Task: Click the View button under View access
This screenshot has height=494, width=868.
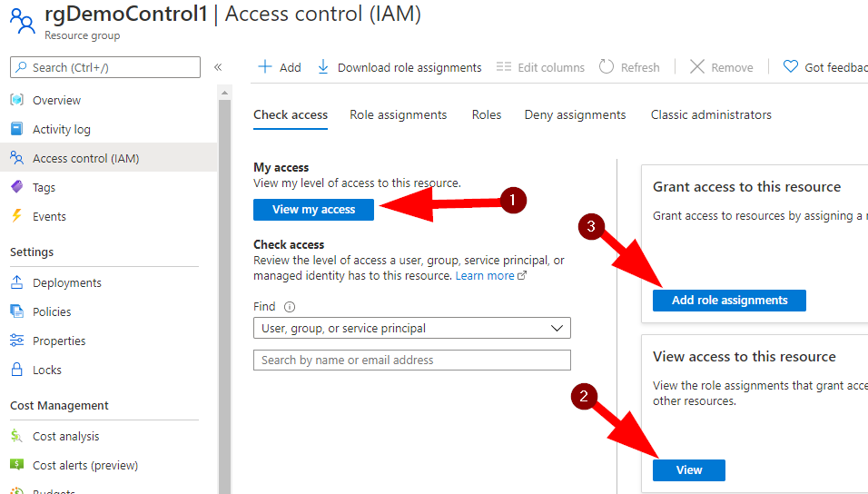Action: 688,470
